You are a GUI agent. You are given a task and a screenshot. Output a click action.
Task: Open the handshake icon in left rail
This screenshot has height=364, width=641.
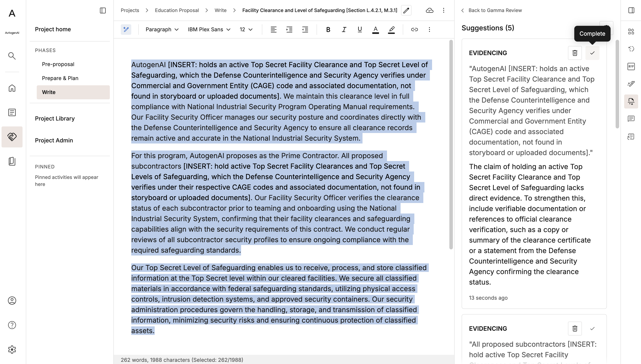coord(12,137)
